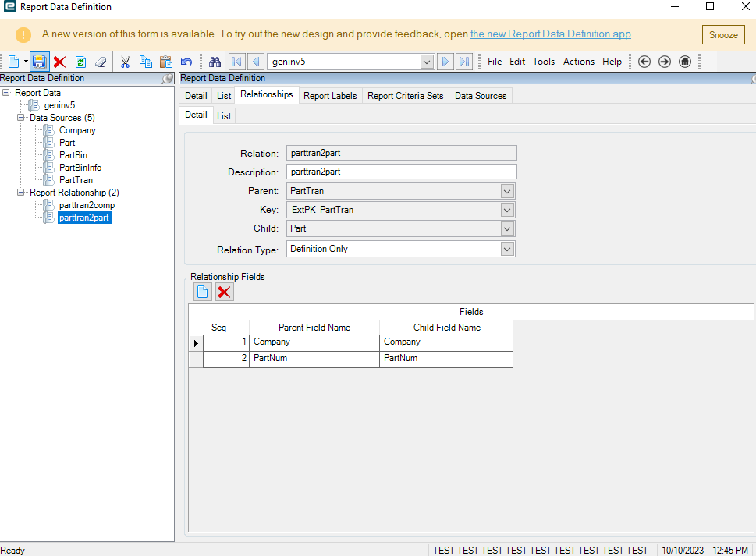The width and height of the screenshot is (756, 556).
Task: Click the green Refresh toolbar icon
Action: 80,62
